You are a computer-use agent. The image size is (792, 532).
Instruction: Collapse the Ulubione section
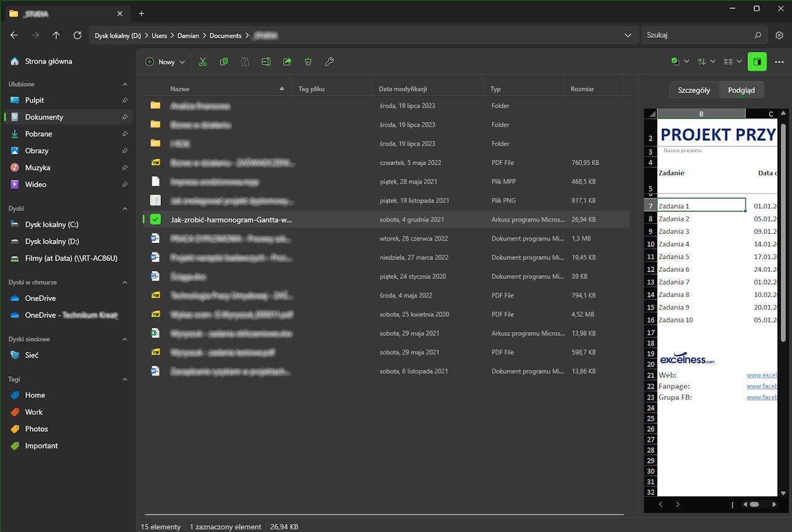(x=124, y=84)
